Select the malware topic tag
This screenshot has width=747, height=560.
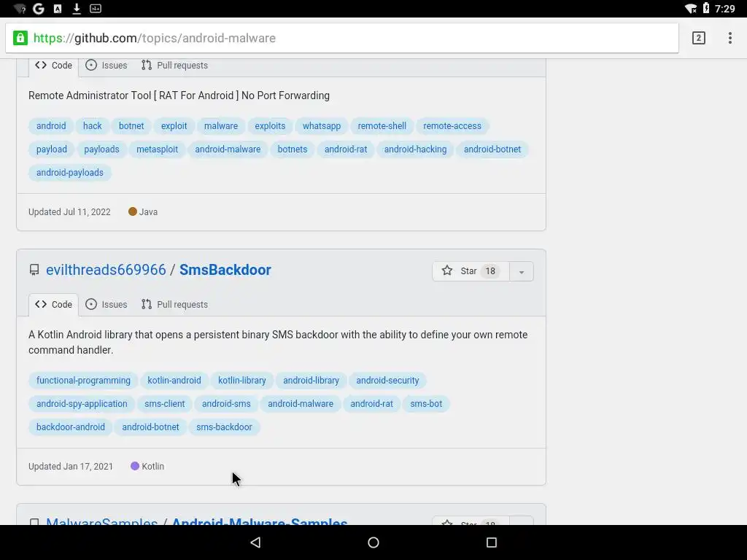[x=221, y=125]
